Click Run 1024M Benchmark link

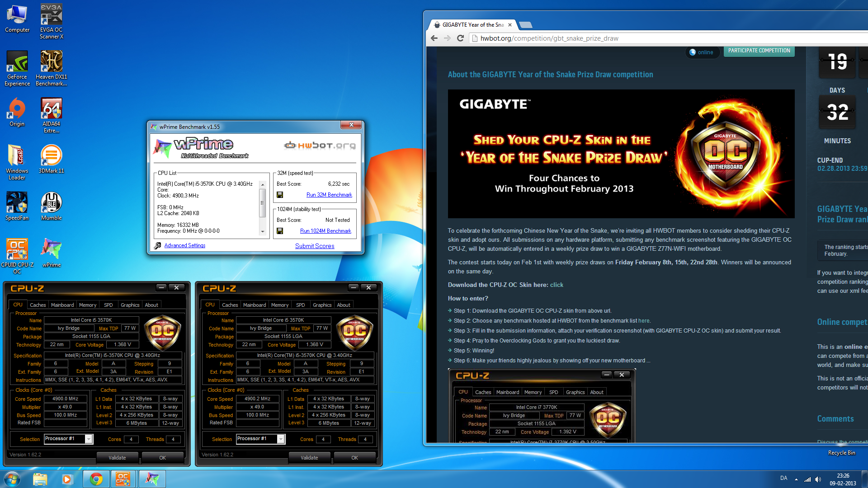(325, 231)
